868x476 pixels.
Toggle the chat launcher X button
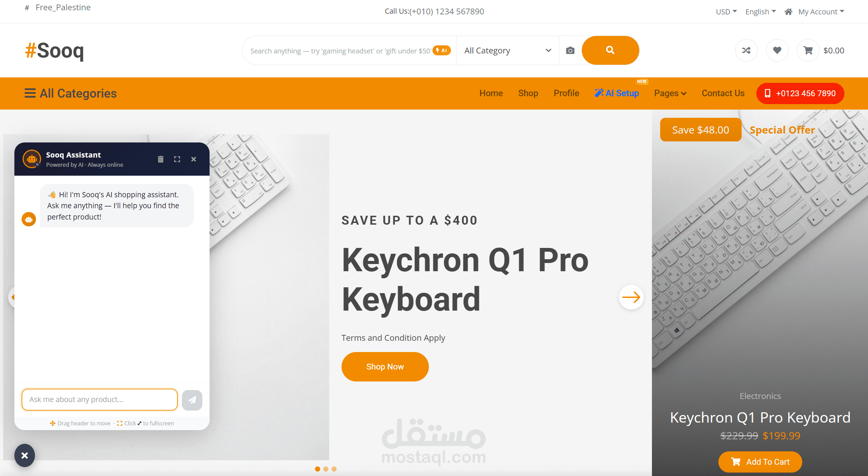click(25, 455)
